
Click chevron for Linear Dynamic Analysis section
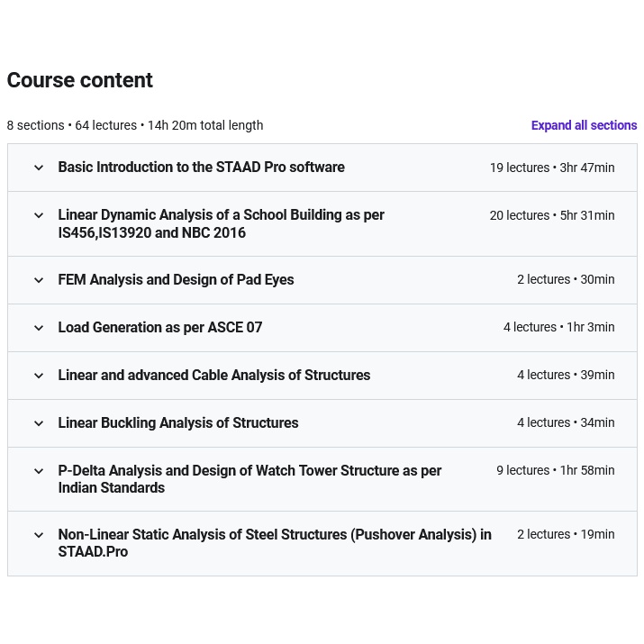click(x=39, y=215)
